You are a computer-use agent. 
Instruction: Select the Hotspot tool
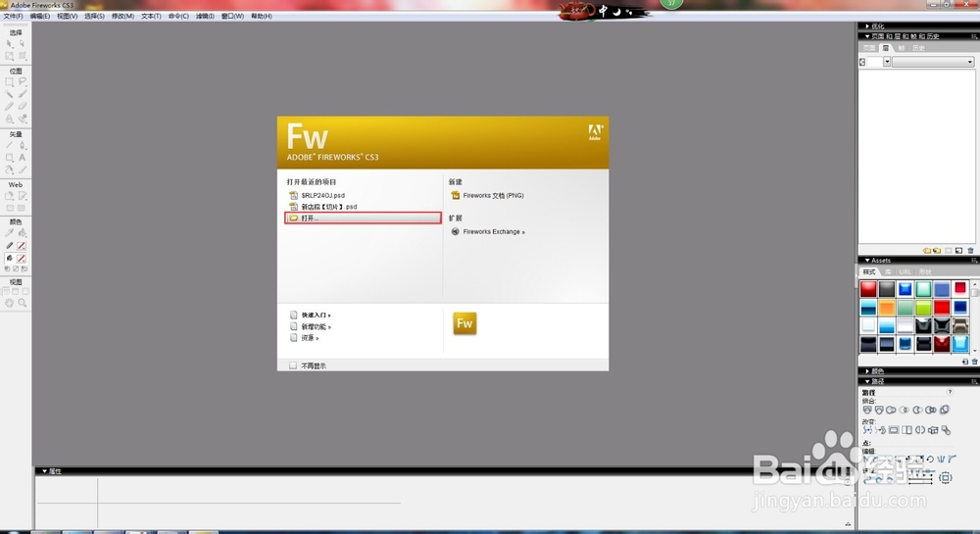10,196
